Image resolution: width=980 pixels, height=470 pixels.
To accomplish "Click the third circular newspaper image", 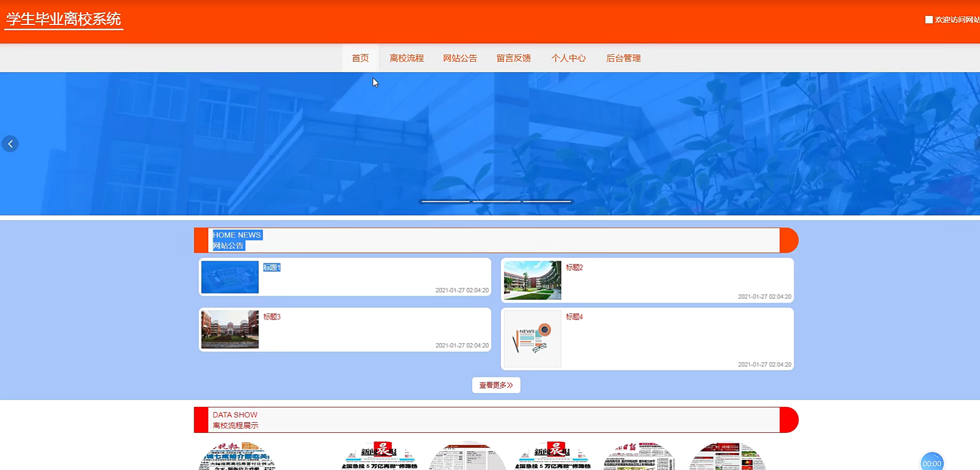I will click(x=467, y=456).
